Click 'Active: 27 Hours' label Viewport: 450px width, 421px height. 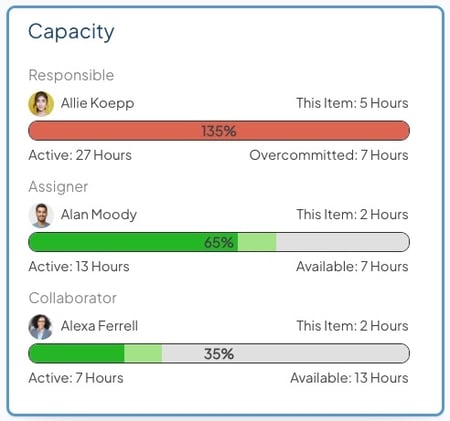[x=80, y=155]
